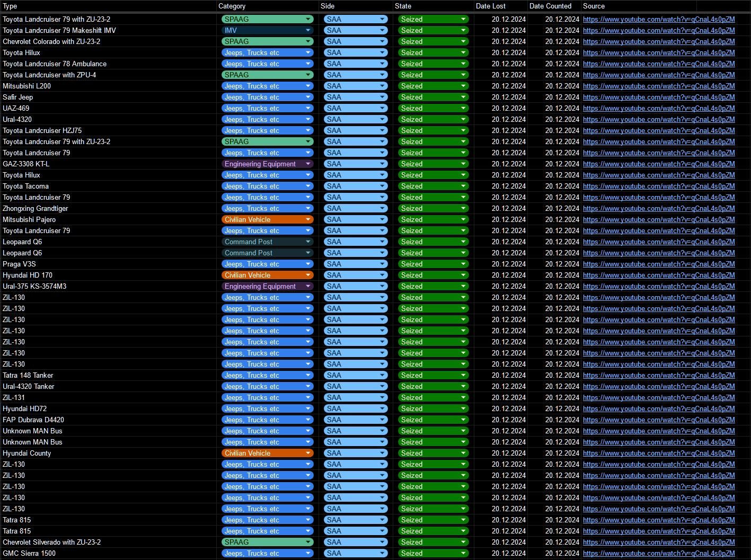This screenshot has width=751, height=560.
Task: Open Side dropdown for UAZ-469 row
Action: pos(356,108)
